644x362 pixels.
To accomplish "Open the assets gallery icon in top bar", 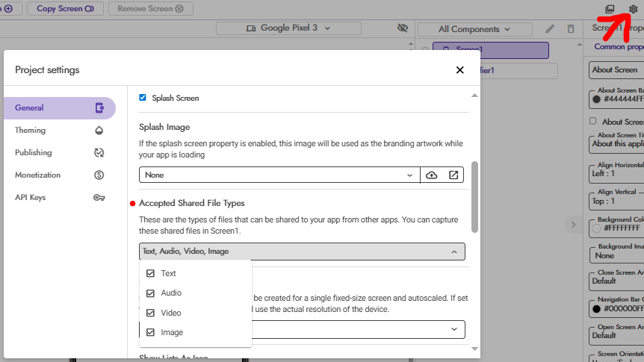I will coord(610,9).
